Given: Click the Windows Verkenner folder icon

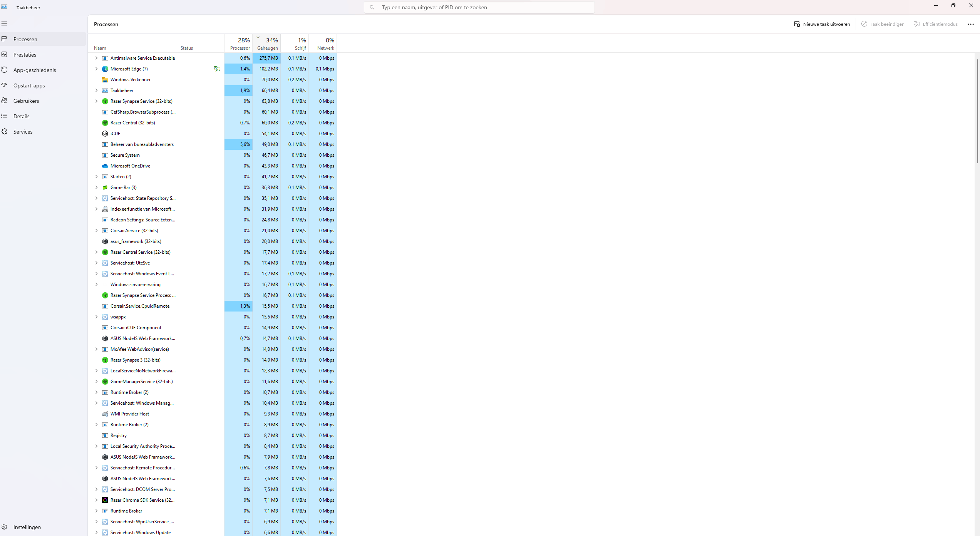Looking at the screenshot, I should [105, 80].
